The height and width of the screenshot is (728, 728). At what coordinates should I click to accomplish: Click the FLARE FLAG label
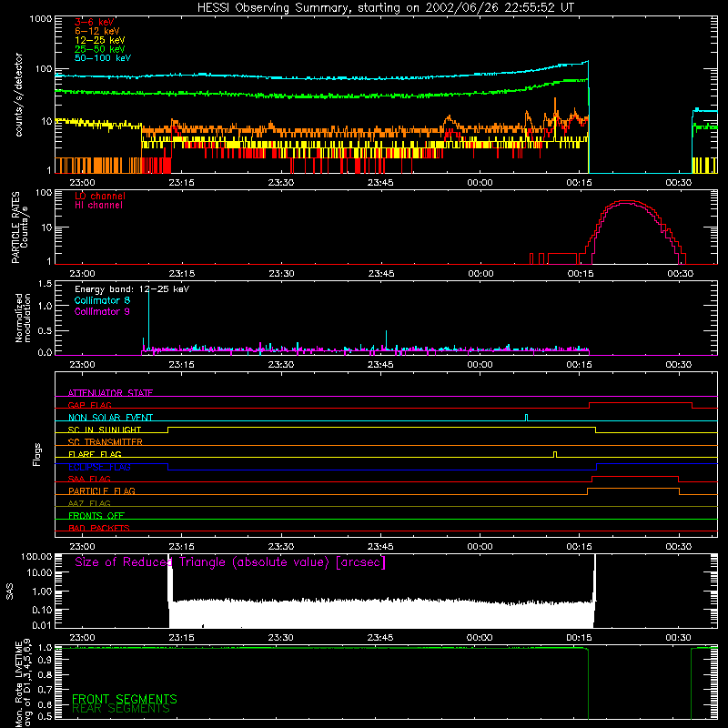(x=95, y=454)
